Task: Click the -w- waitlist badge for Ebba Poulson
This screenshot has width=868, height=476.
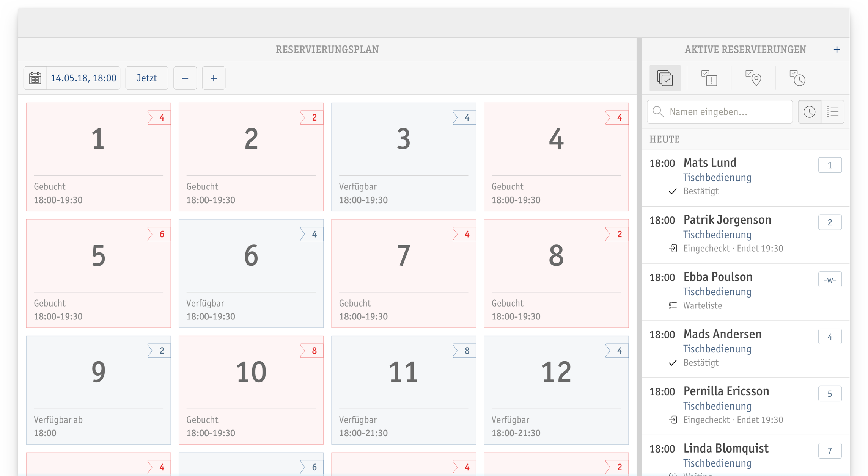Action: pos(830,280)
